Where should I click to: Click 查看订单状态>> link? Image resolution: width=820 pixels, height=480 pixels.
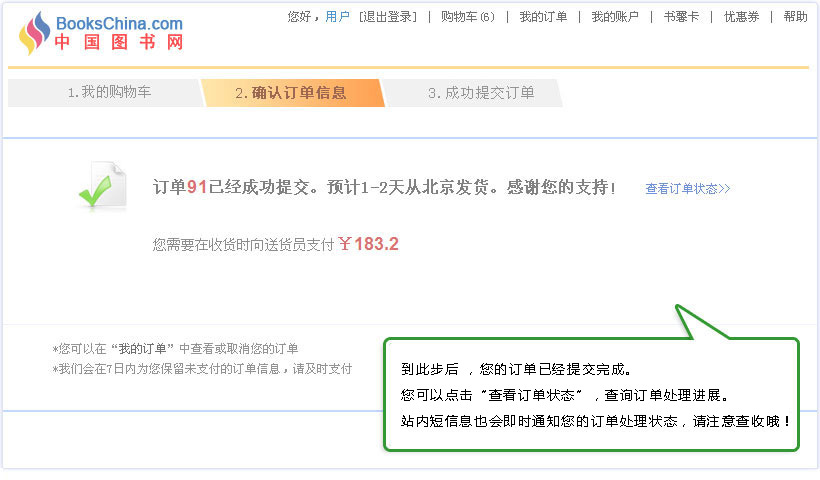pyautogui.click(x=687, y=188)
